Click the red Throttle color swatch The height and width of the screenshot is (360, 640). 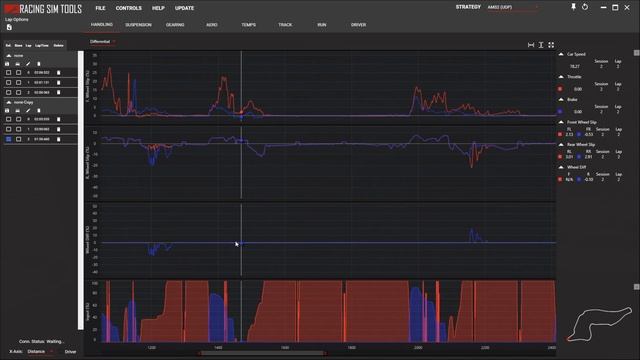coord(560,89)
